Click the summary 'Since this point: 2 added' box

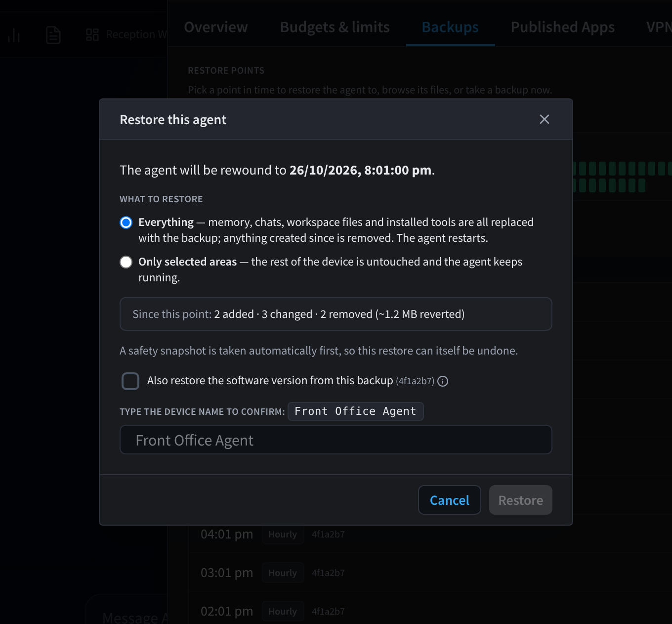coord(336,314)
